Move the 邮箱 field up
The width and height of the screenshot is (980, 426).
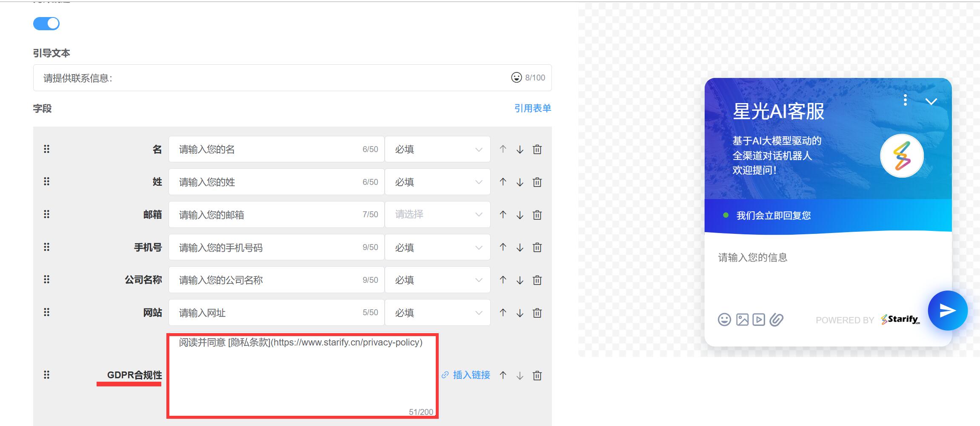pos(503,215)
